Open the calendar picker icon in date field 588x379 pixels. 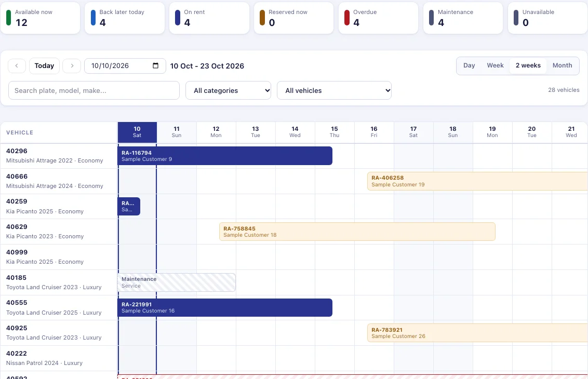156,65
